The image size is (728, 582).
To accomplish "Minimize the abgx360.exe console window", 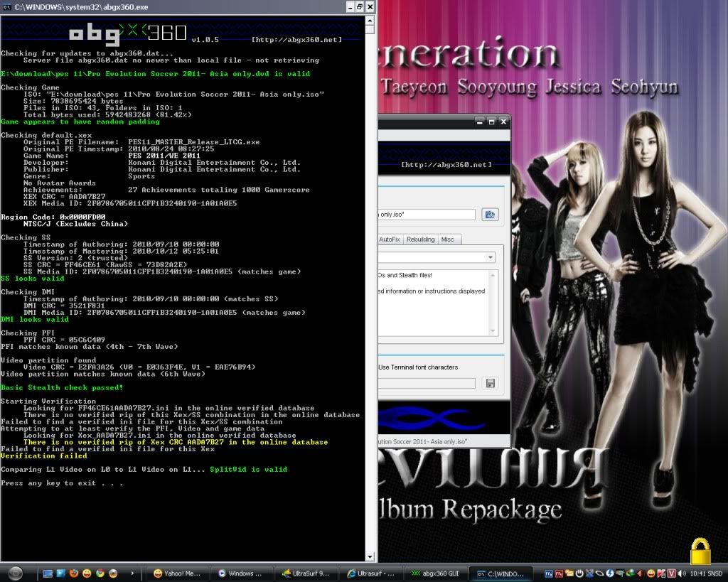I will [350, 7].
